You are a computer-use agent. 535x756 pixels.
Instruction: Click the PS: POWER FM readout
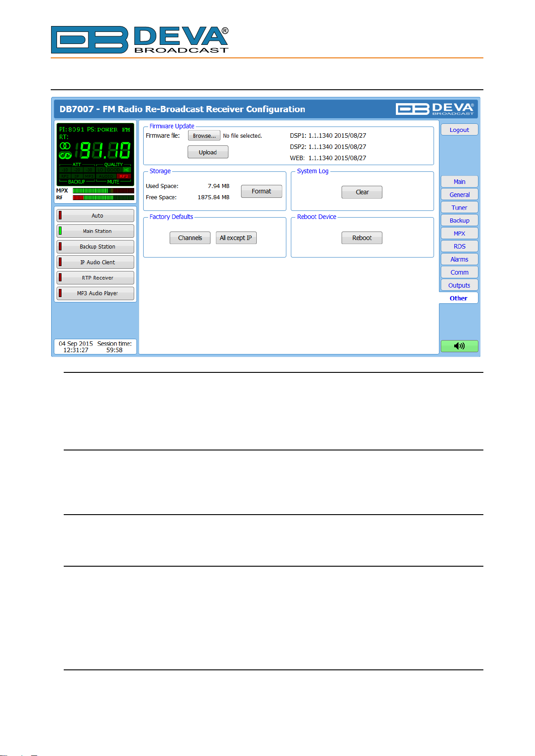109,129
